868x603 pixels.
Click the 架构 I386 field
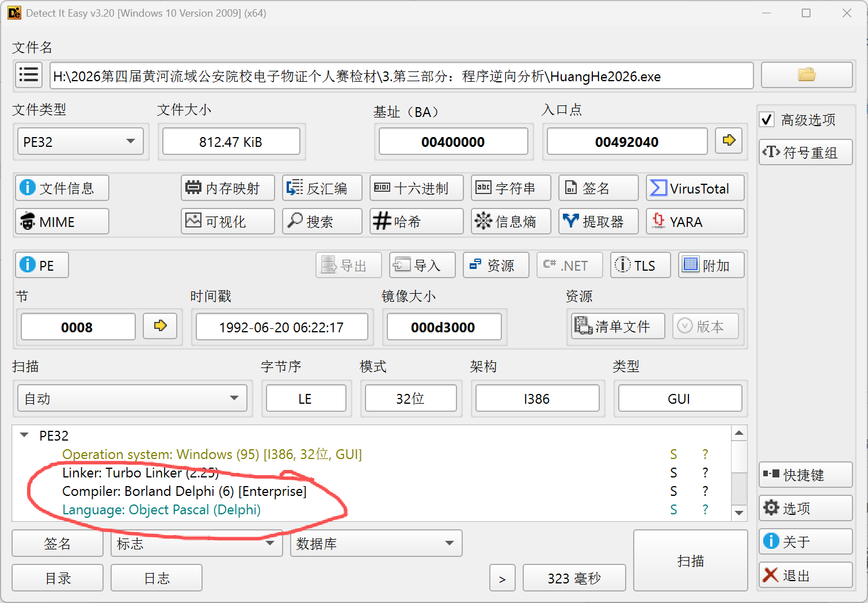coord(538,399)
